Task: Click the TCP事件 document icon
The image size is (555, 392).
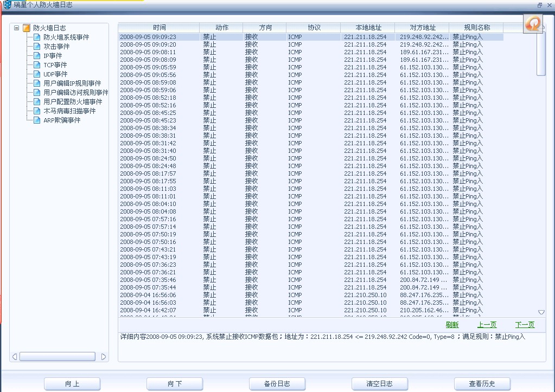Action: point(37,65)
